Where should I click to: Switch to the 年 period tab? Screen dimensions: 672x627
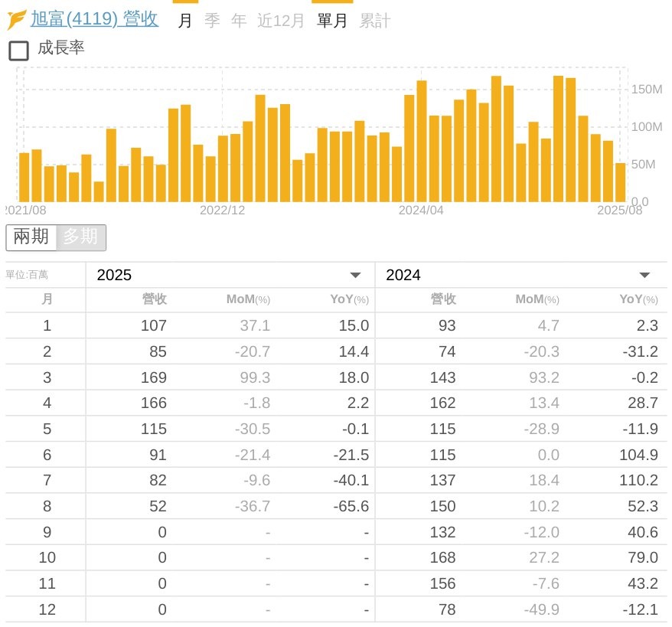click(239, 21)
